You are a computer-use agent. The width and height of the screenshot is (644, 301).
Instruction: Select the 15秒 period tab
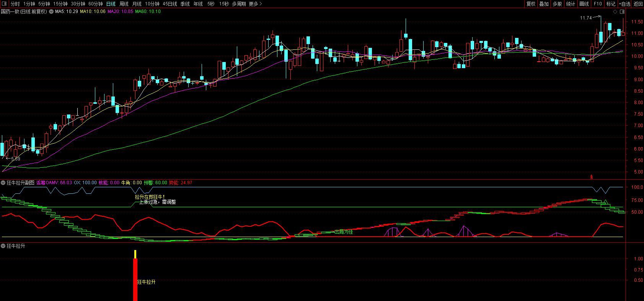point(224,4)
